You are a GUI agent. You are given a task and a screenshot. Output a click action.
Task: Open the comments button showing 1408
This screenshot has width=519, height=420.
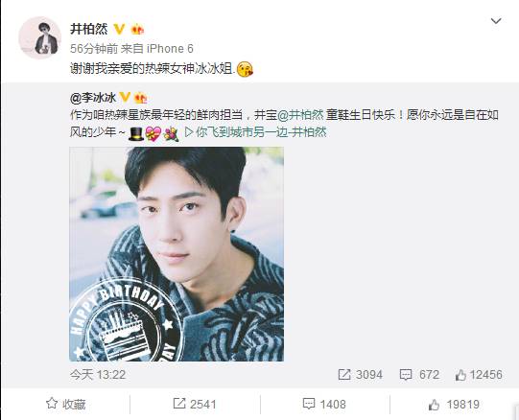324,404
